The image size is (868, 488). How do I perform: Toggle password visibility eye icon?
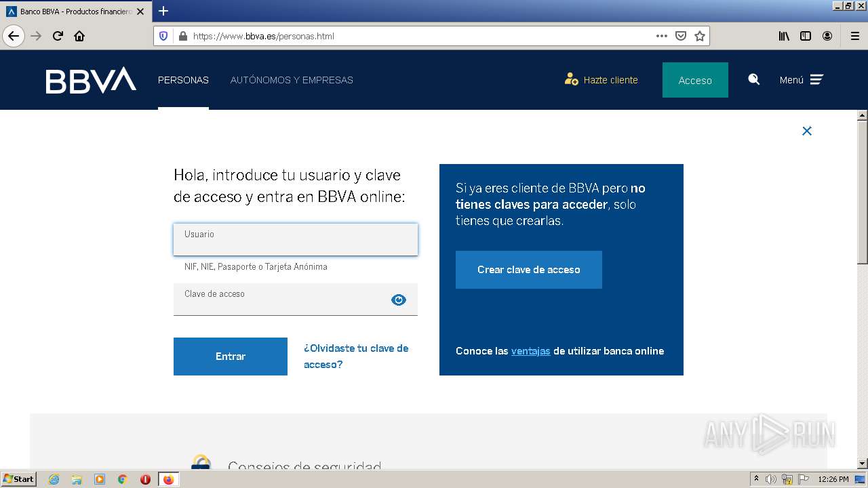pos(399,300)
